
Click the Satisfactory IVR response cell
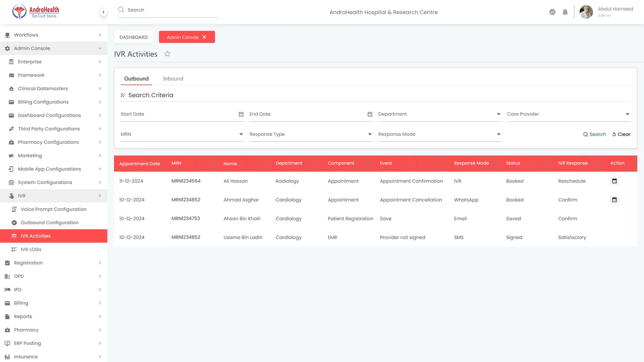coord(572,237)
